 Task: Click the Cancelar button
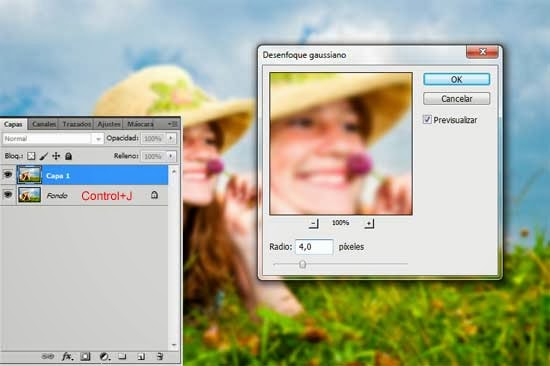[x=456, y=99]
